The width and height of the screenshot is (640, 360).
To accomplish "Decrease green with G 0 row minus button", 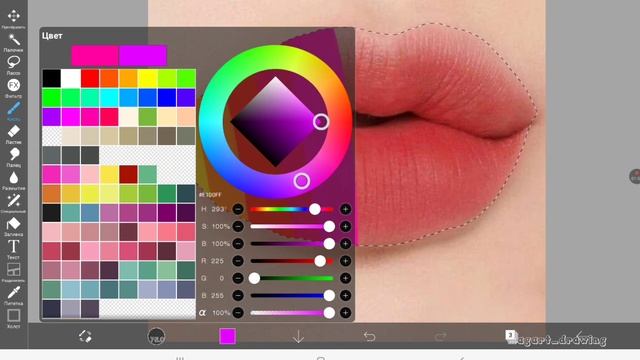I will [x=238, y=278].
